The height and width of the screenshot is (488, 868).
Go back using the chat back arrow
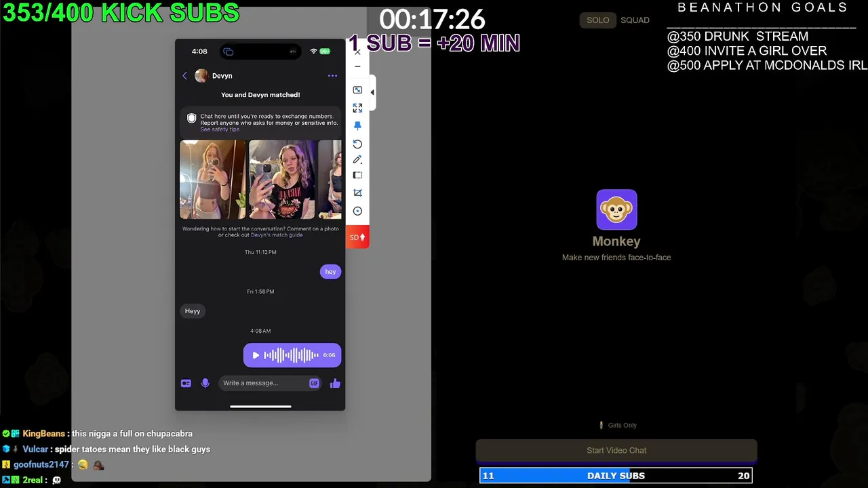pyautogui.click(x=184, y=76)
